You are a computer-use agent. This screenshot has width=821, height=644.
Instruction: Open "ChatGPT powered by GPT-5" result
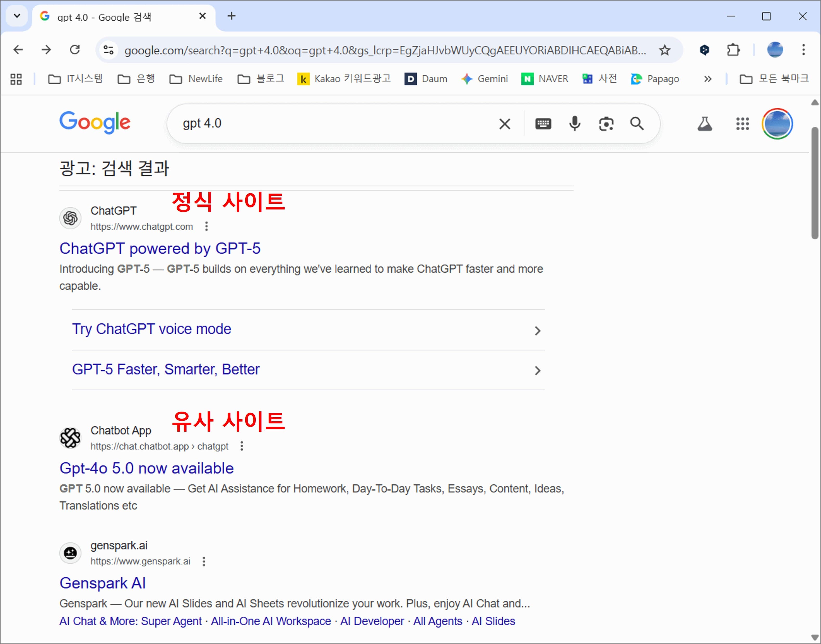point(160,248)
